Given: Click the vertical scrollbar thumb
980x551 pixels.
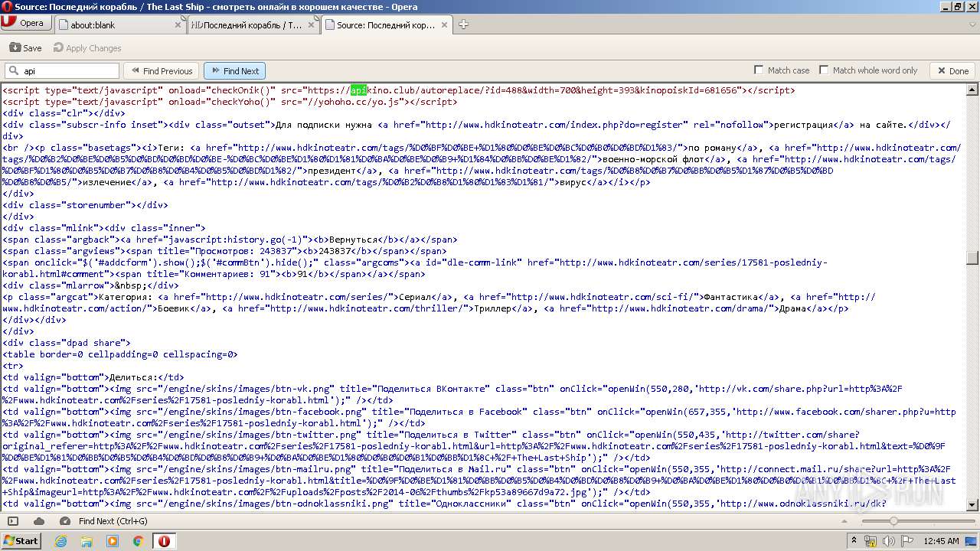Looking at the screenshot, I should coord(972,258).
